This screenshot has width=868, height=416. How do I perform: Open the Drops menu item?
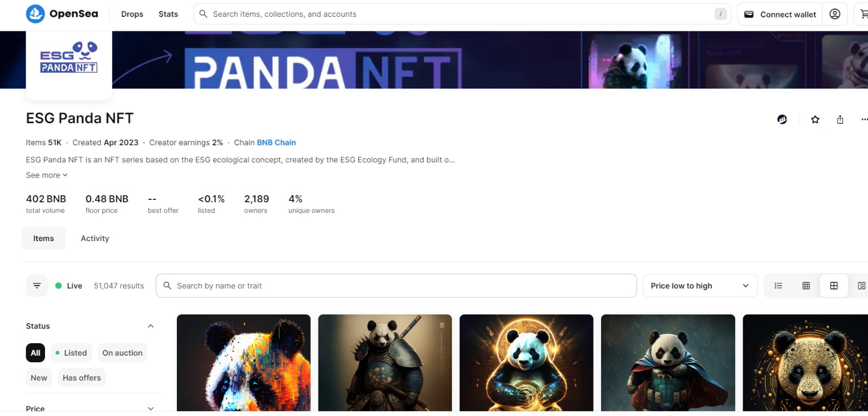(x=132, y=14)
